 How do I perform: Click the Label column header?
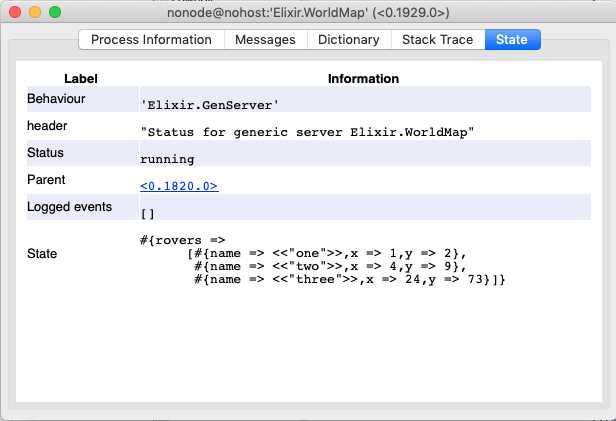(x=81, y=79)
